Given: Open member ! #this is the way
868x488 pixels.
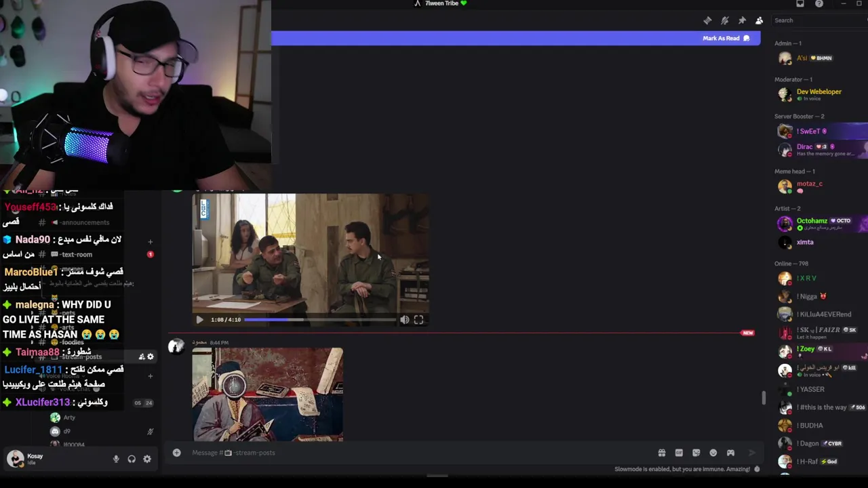Looking at the screenshot, I should point(821,407).
